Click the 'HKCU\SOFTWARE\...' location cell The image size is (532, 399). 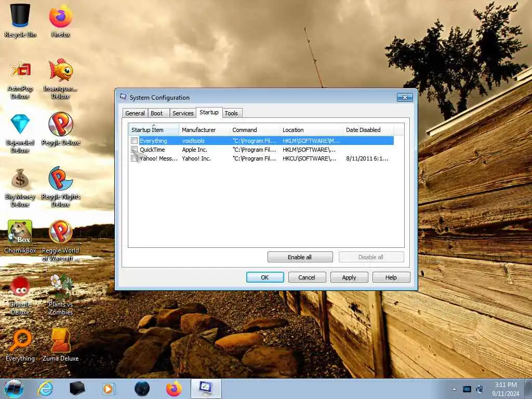click(309, 158)
